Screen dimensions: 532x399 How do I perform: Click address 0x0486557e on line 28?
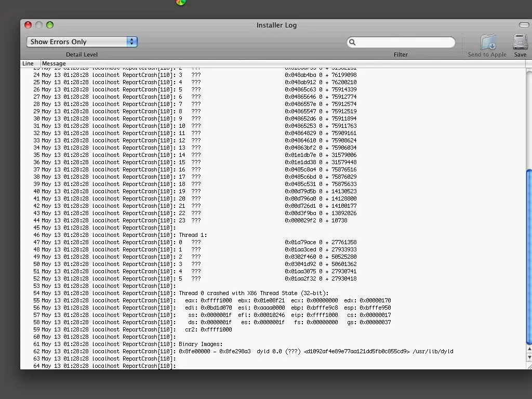point(300,104)
